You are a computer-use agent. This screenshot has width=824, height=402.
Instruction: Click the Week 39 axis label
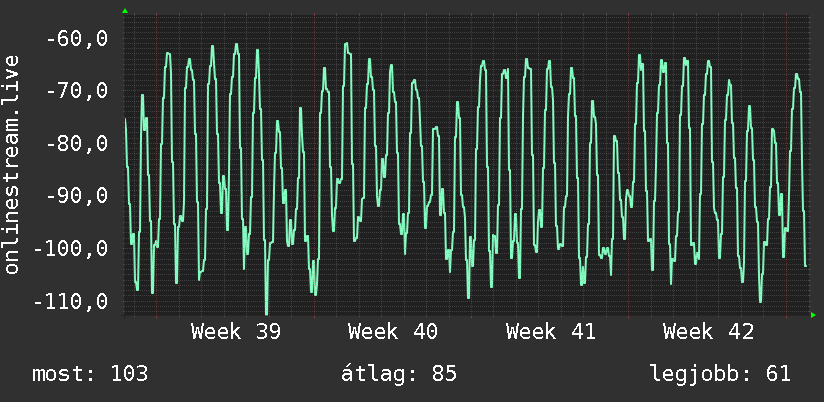point(235,332)
